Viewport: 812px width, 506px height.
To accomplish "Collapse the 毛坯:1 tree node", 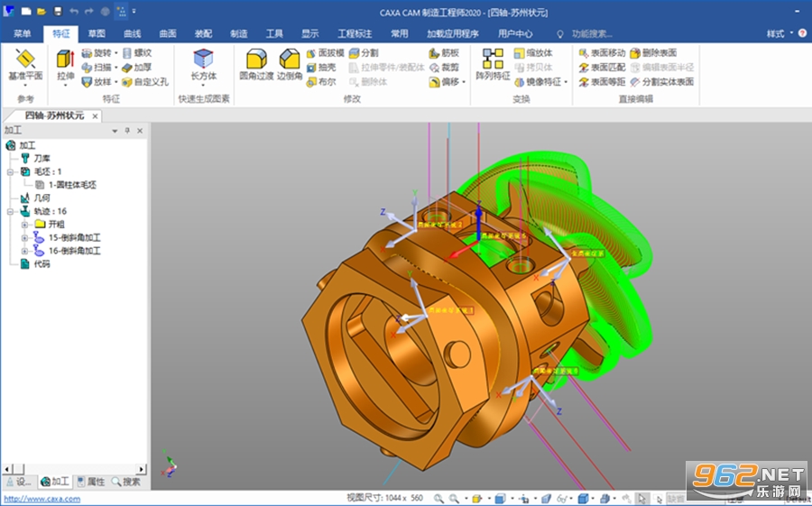I will (x=10, y=172).
